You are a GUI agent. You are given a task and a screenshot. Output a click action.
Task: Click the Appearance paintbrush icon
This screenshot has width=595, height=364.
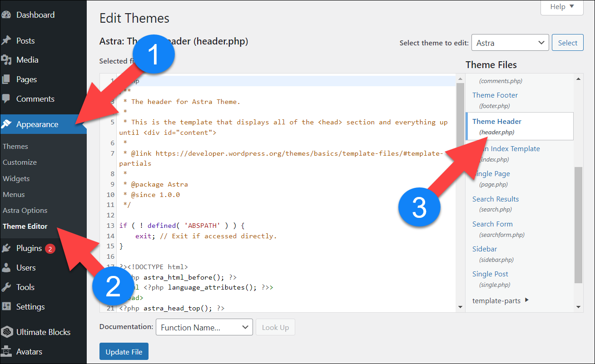(x=7, y=124)
